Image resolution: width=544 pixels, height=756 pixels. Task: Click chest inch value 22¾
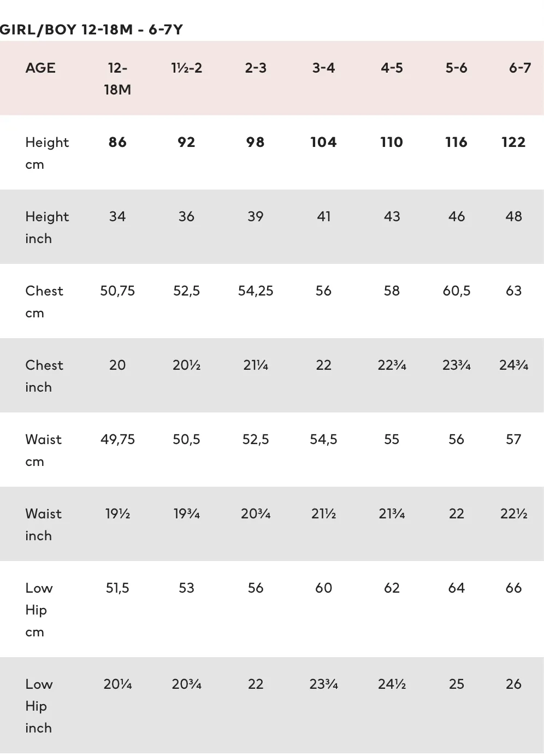(392, 365)
